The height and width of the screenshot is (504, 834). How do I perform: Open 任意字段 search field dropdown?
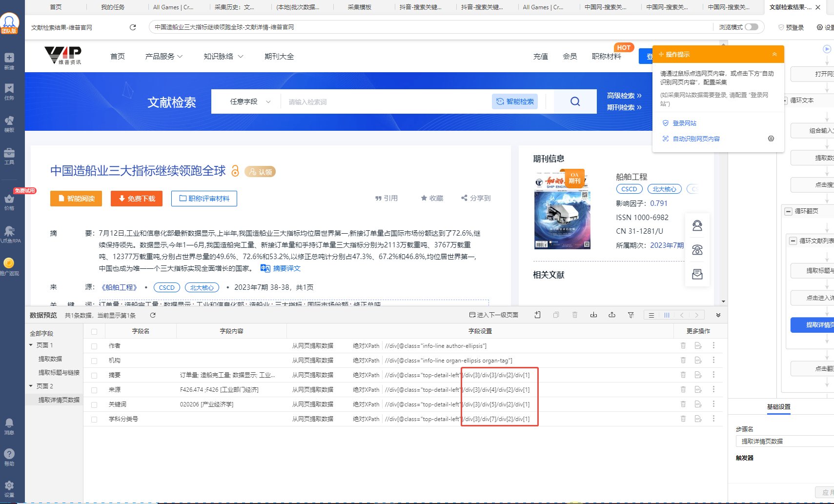pos(250,101)
